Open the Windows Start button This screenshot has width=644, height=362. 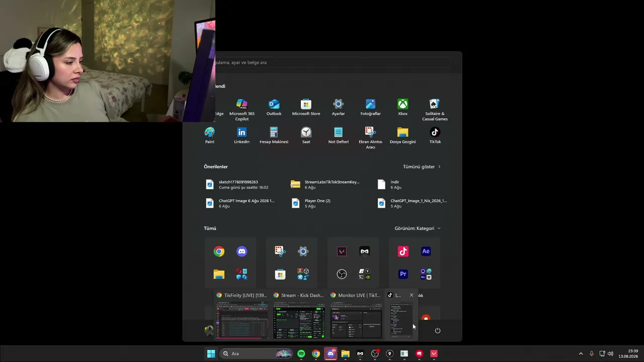211,354
